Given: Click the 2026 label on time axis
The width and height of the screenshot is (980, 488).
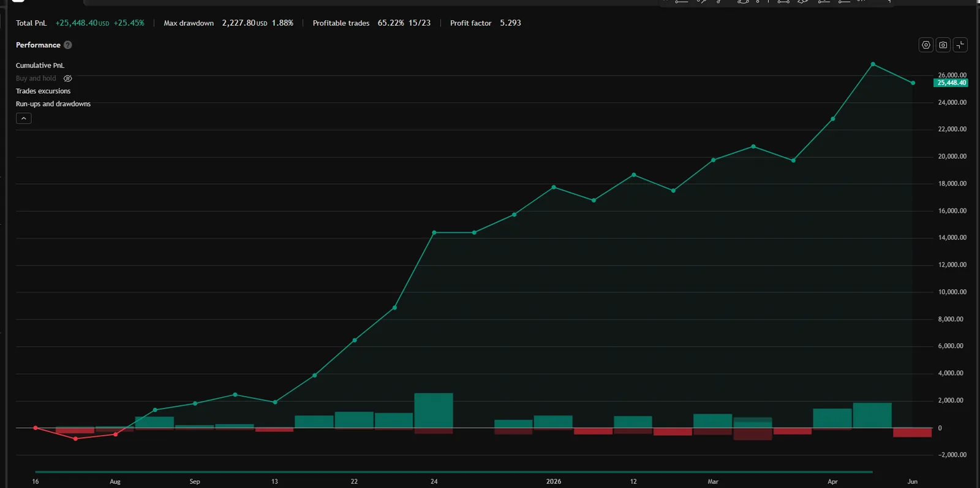Looking at the screenshot, I should pyautogui.click(x=554, y=482).
